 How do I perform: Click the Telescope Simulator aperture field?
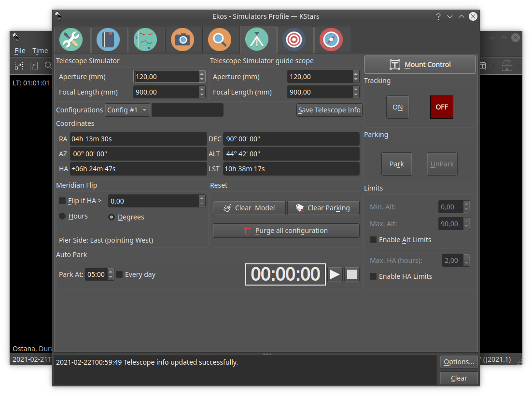(166, 77)
